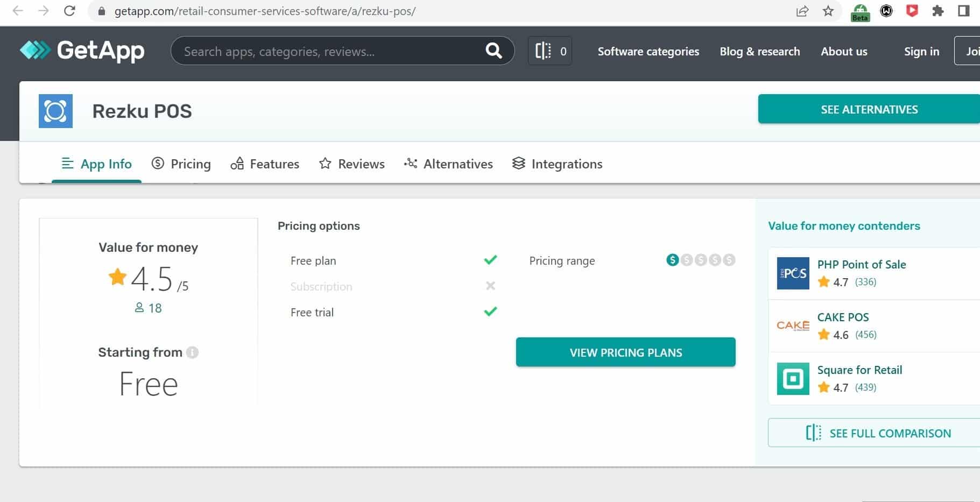Click the share page icon in address bar
The width and height of the screenshot is (980, 502).
(x=802, y=11)
